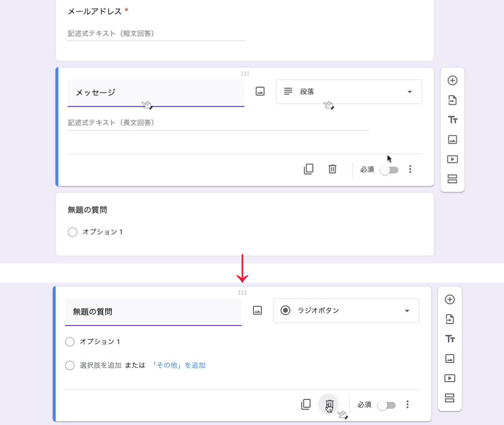Click オプション 1 label in expanded card
Viewport: 504px width, 425px height.
click(100, 342)
